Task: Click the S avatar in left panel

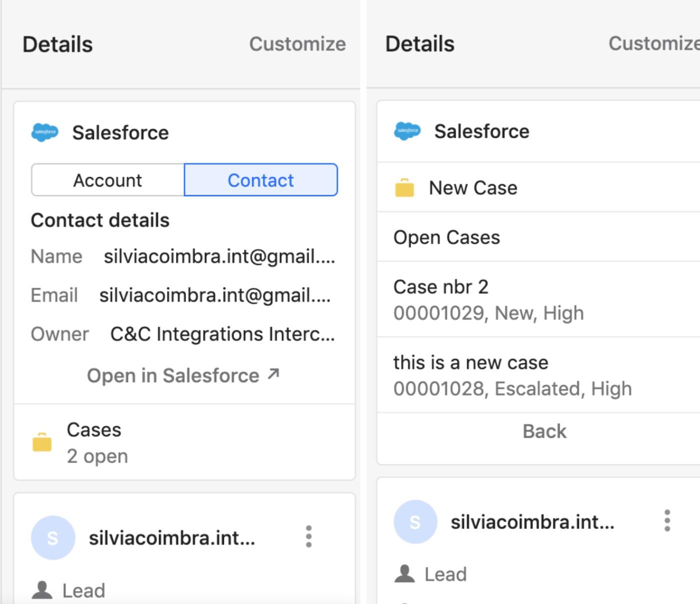Action: click(x=53, y=537)
